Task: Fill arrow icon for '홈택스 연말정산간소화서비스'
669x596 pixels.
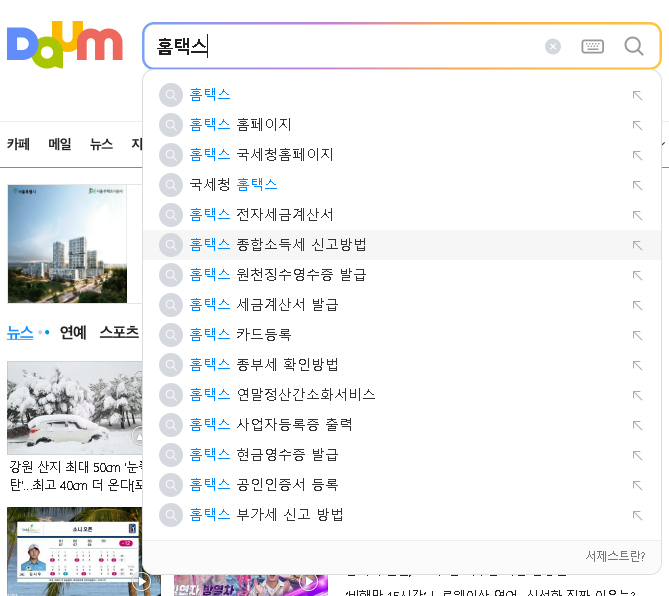Action: point(637,395)
